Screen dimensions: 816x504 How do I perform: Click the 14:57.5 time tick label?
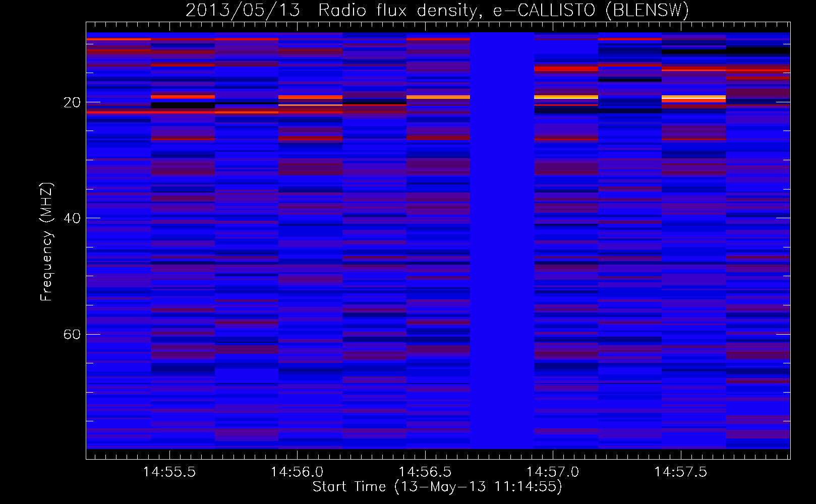pyautogui.click(x=681, y=472)
